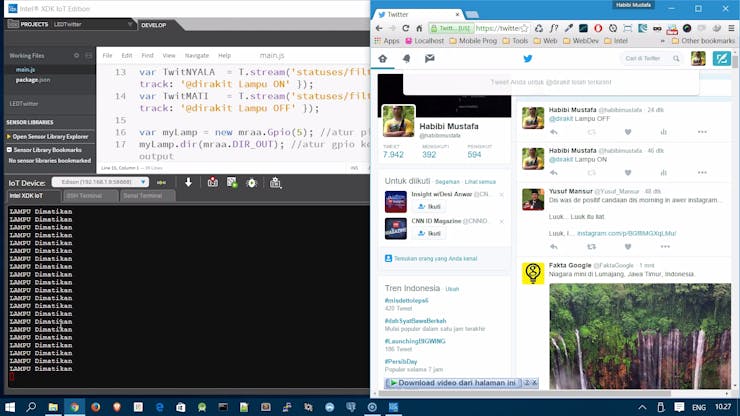
Task: Open #PersibDay trend
Action: click(x=401, y=362)
